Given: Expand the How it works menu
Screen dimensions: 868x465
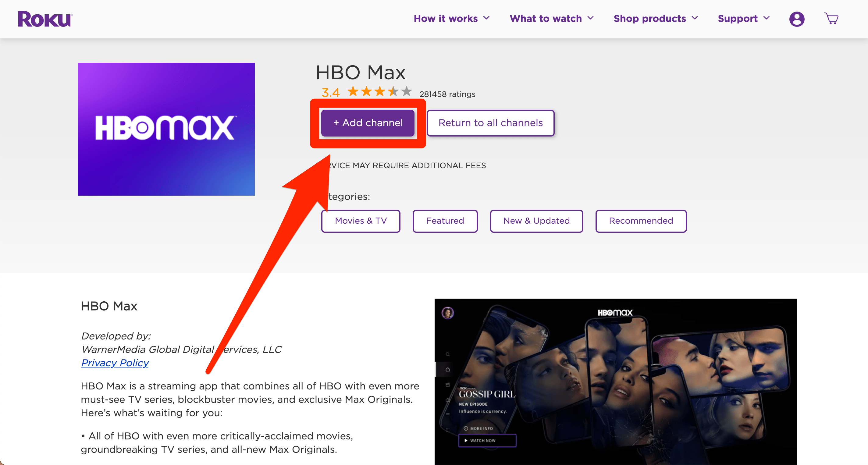Looking at the screenshot, I should coord(451,19).
